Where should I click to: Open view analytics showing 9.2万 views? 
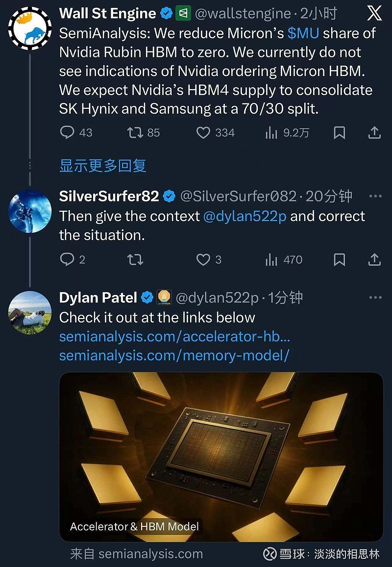[271, 133]
